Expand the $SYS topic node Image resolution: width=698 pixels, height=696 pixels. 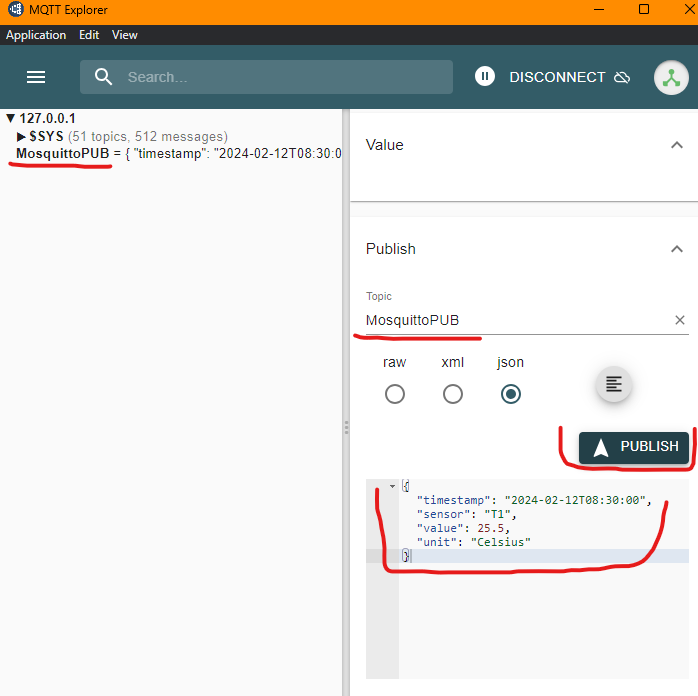20,136
